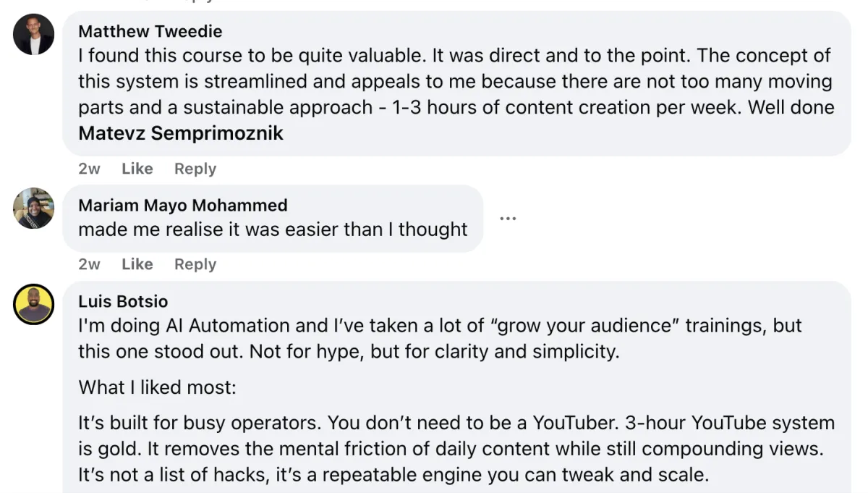Open the Matthew Tweedie name link
This screenshot has height=493, width=868.
click(x=150, y=32)
